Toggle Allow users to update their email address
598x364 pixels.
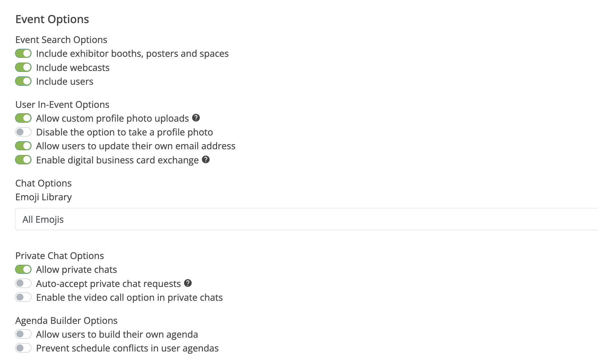(x=23, y=146)
